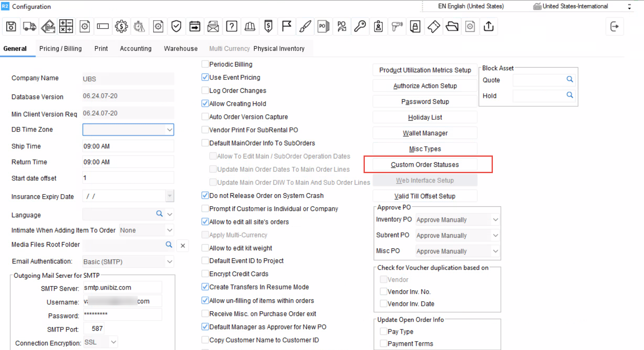Click the exit icon at toolbar right
The height and width of the screenshot is (350, 644).
click(x=614, y=27)
